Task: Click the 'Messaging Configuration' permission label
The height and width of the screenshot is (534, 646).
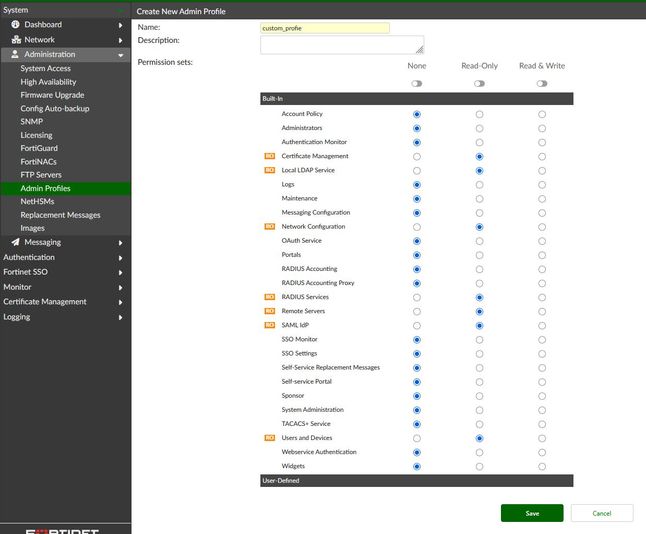Action: [316, 212]
